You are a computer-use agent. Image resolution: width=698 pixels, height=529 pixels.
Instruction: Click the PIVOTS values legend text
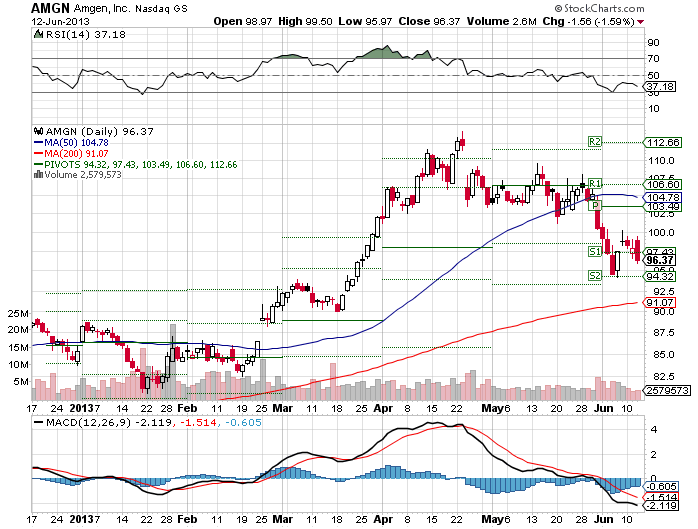tap(141, 165)
